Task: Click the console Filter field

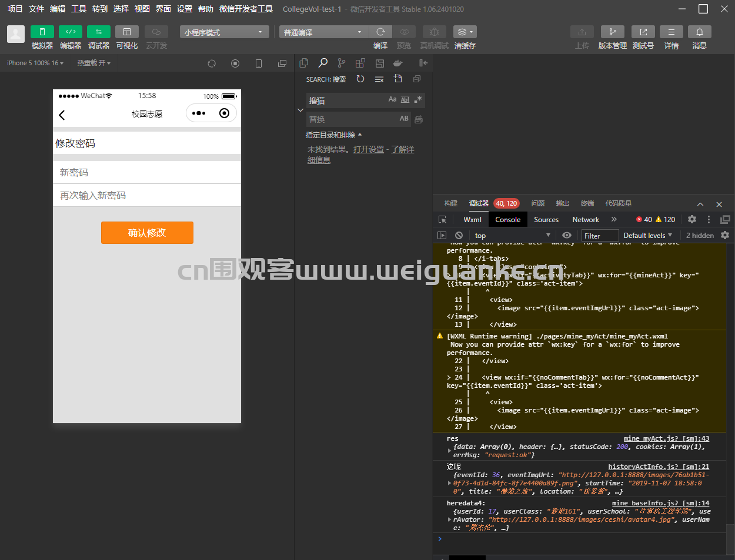Action: coord(599,236)
